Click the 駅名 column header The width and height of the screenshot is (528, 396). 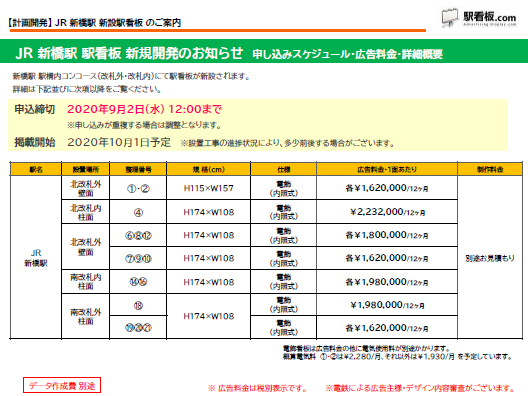[36, 169]
